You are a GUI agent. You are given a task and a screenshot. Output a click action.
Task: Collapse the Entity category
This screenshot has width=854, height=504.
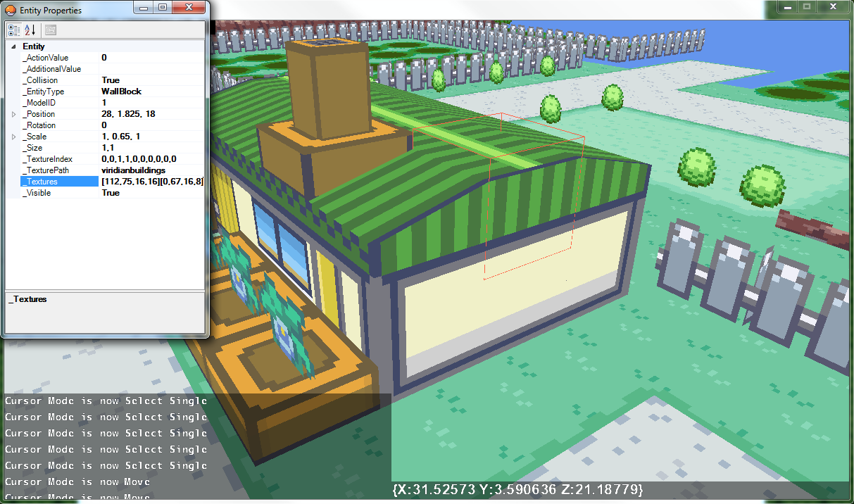pos(13,46)
